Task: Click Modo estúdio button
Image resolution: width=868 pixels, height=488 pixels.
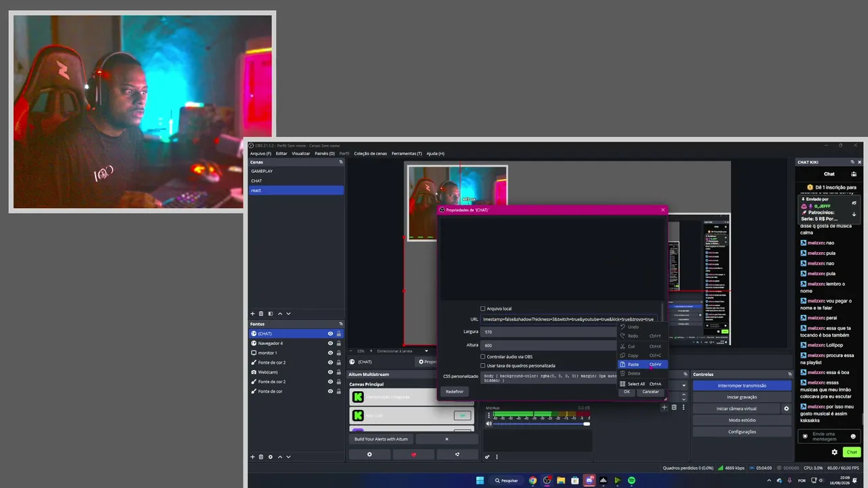Action: pyautogui.click(x=742, y=420)
